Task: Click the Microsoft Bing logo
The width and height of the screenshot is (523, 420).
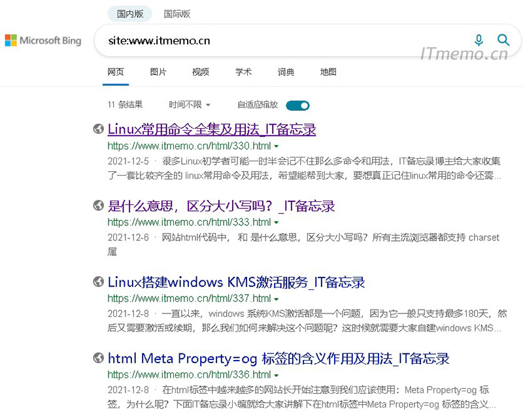Action: 43,40
